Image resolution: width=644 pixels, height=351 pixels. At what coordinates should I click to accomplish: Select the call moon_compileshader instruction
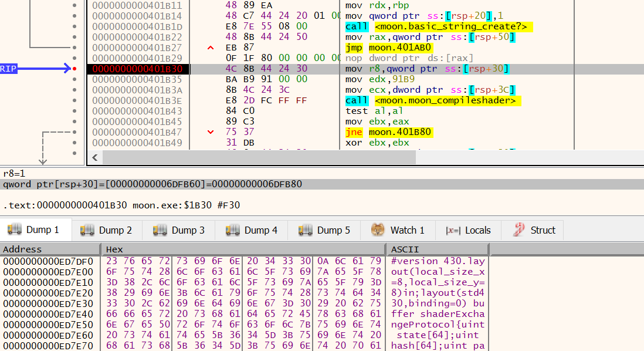[x=431, y=100]
